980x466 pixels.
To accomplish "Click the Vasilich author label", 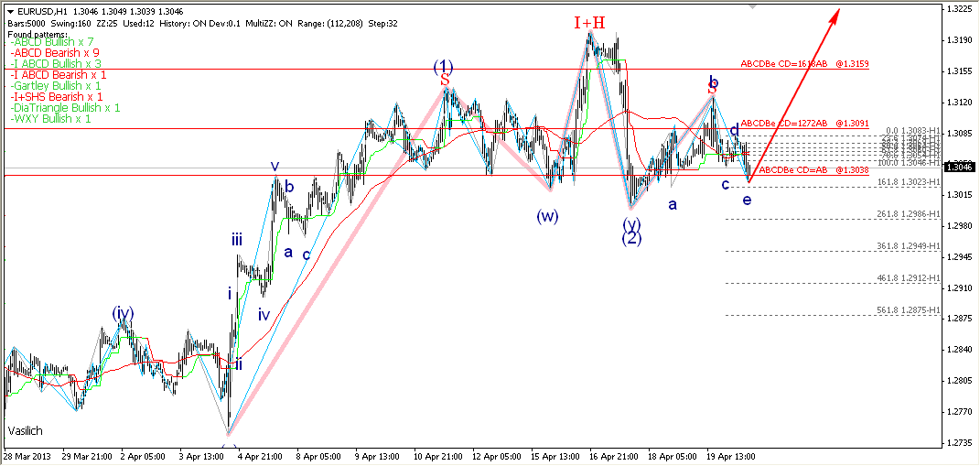I will coord(26,430).
